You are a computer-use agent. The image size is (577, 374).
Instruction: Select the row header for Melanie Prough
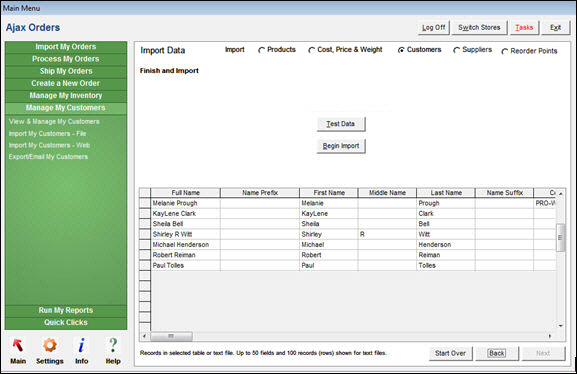(x=145, y=203)
